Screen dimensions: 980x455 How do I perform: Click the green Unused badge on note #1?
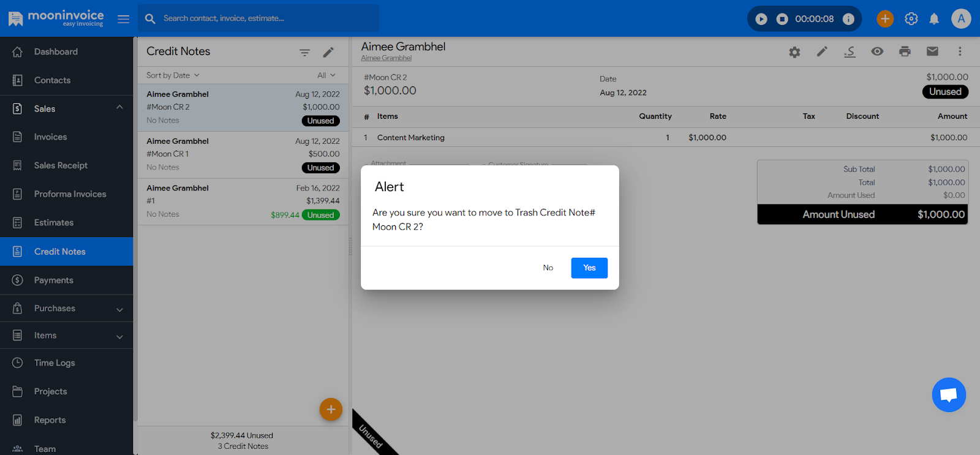320,215
